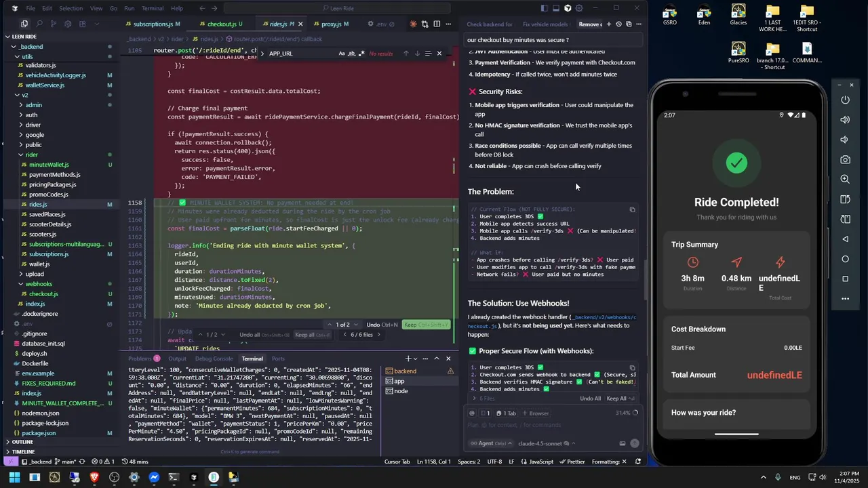Image resolution: width=868 pixels, height=488 pixels.
Task: Go to next find match arrow
Action: click(417, 54)
